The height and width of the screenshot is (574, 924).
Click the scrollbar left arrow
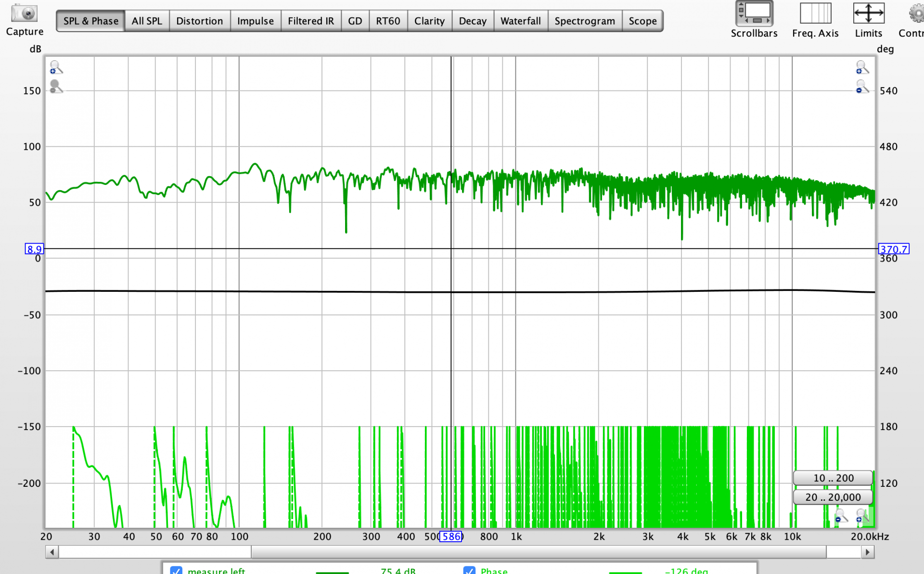coord(52,552)
